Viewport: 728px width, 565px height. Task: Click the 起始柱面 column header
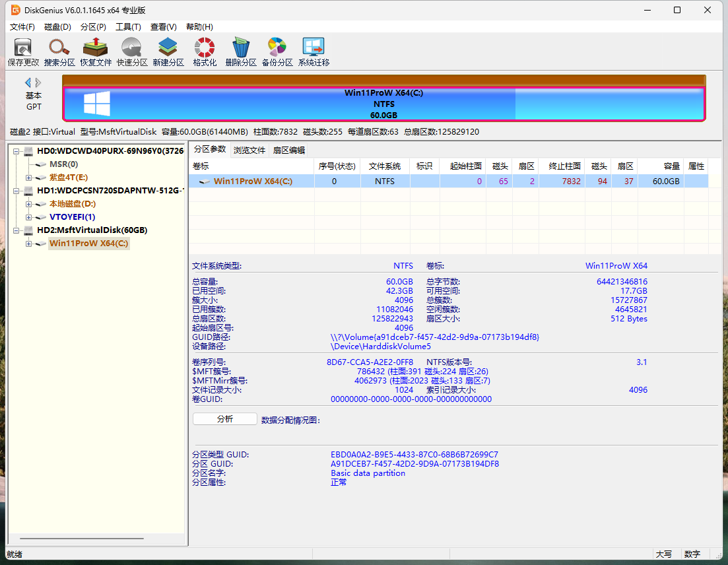[x=463, y=166]
